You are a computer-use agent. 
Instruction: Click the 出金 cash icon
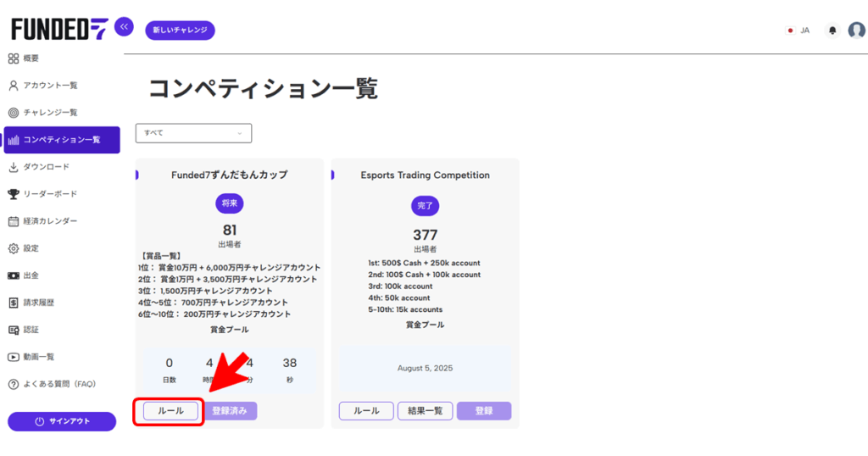pos(14,275)
